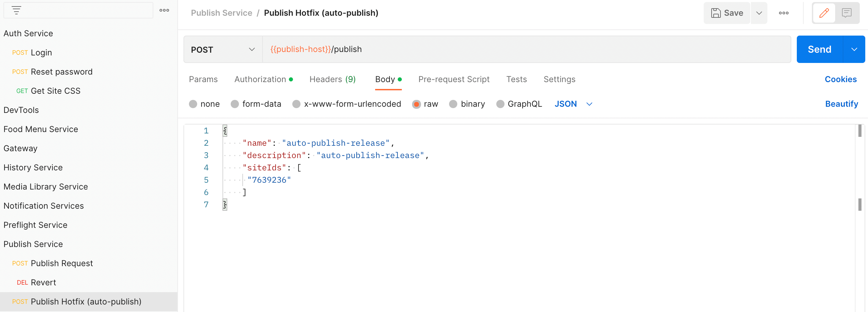
Task: Select the edit pencil icon
Action: [x=824, y=13]
